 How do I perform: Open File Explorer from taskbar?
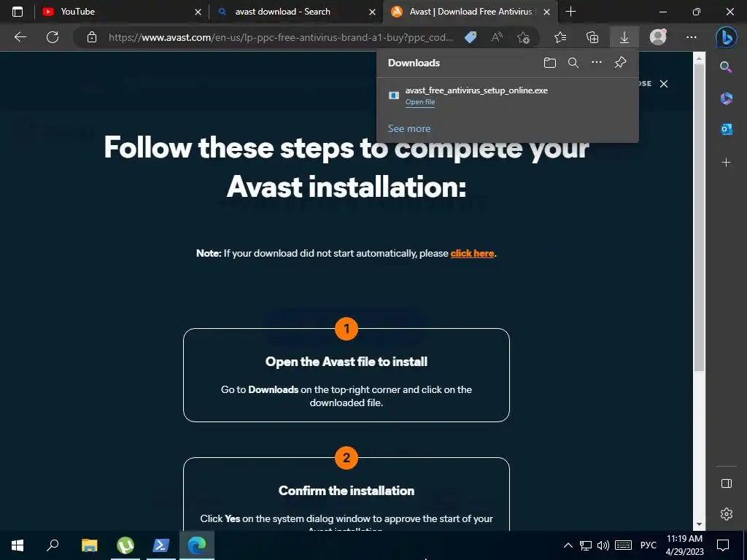click(x=89, y=545)
